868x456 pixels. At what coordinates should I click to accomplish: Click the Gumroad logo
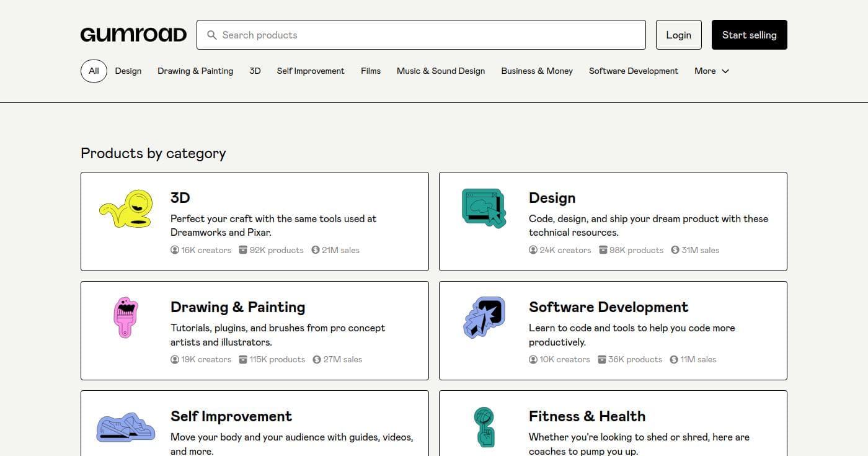133,35
